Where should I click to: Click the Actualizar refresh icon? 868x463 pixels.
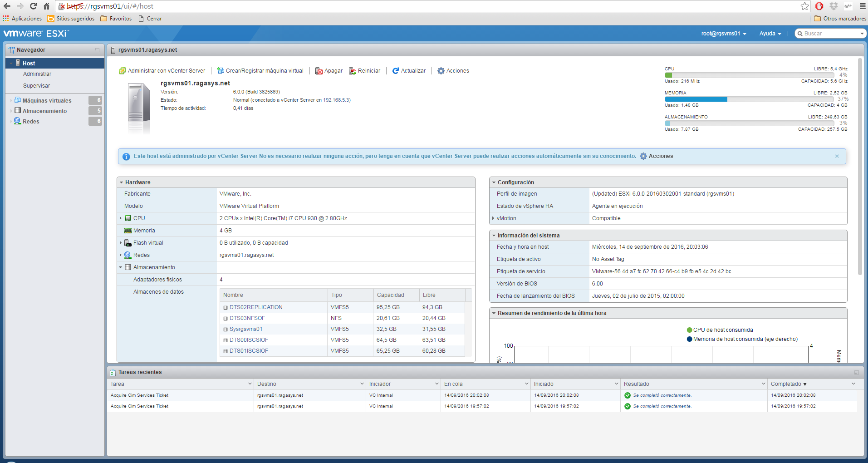pyautogui.click(x=396, y=71)
